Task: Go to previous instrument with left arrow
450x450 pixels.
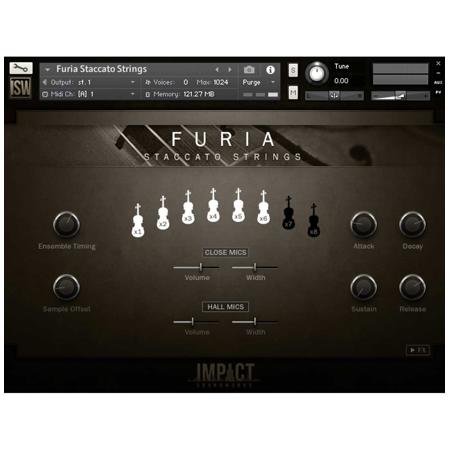Action: point(217,70)
